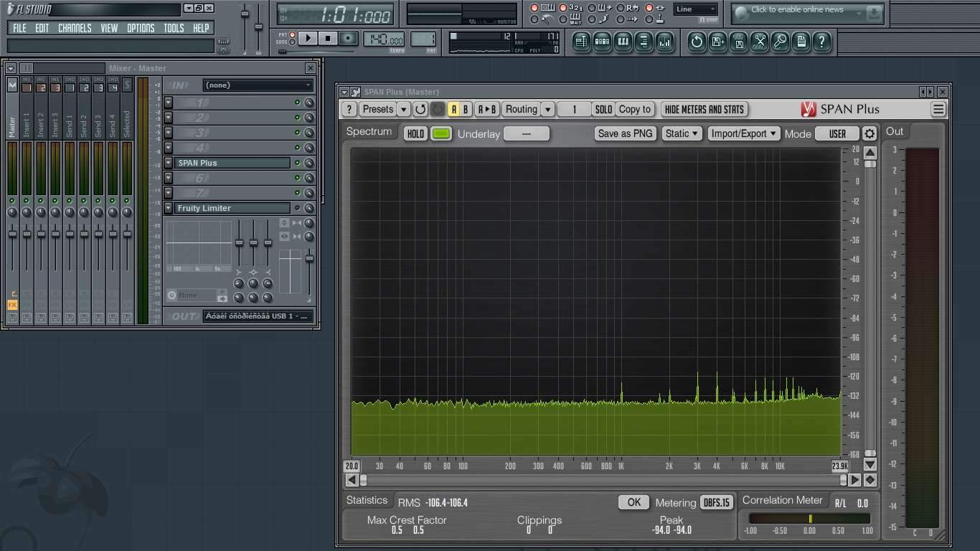Click HIDE METERS AND STATS button

click(704, 110)
